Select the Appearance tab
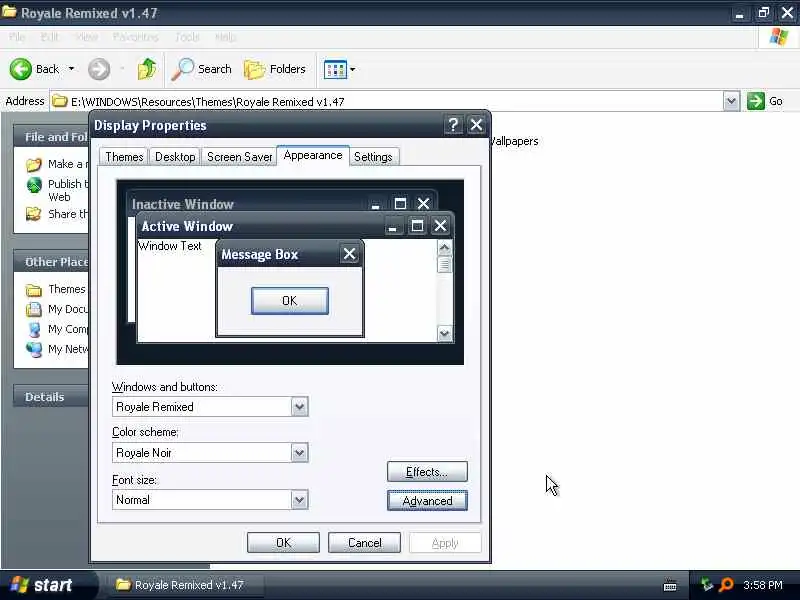Screen dimensions: 800x600 (x=313, y=155)
